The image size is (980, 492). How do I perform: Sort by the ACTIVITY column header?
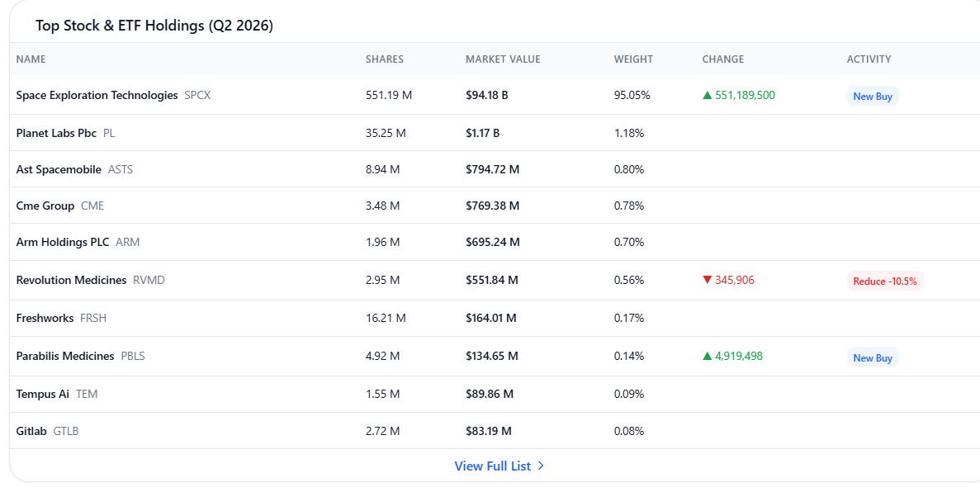869,59
